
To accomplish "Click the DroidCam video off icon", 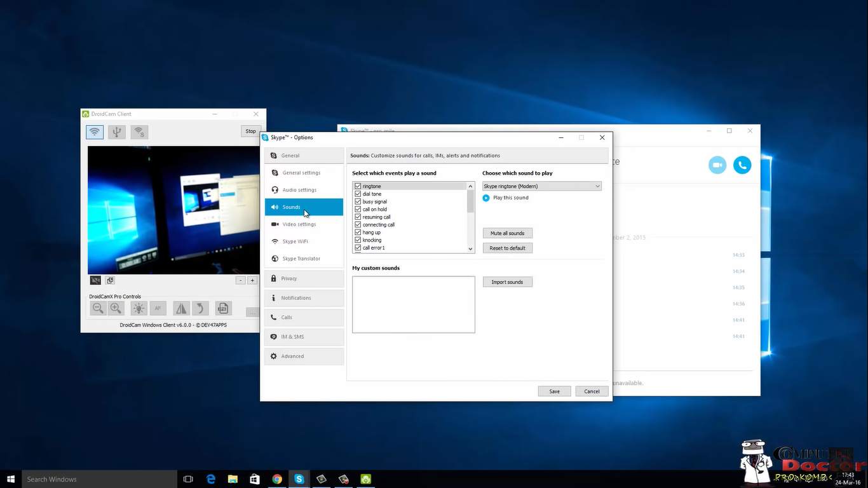I will [95, 280].
